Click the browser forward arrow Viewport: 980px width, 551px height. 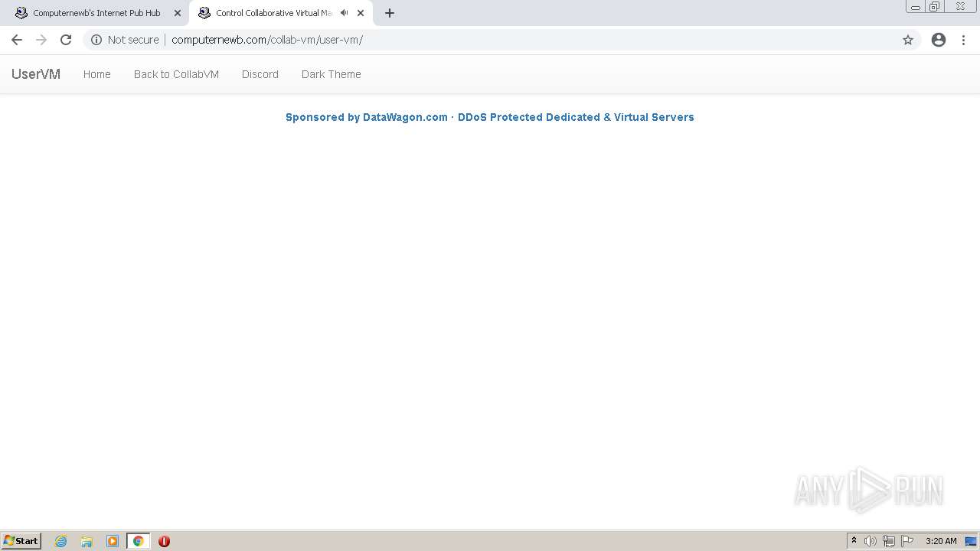[41, 40]
